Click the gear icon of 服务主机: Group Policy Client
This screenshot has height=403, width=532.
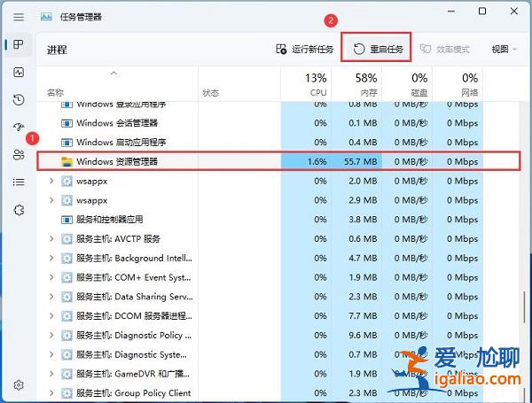(x=66, y=393)
